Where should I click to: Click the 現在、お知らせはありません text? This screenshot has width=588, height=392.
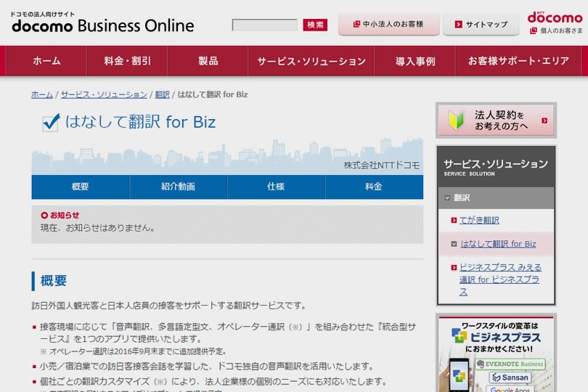click(x=97, y=228)
